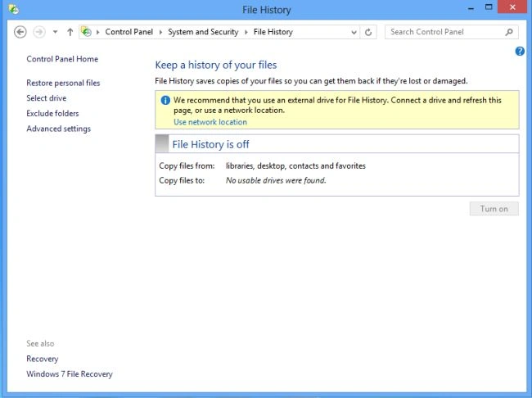The image size is (532, 398).
Task: Focus the Search Control Panel field
Action: coord(451,32)
